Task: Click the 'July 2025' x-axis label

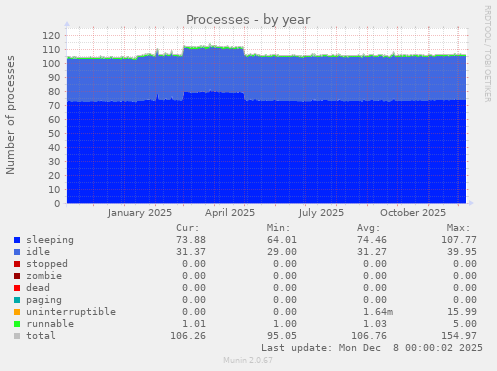Action: 321,213
